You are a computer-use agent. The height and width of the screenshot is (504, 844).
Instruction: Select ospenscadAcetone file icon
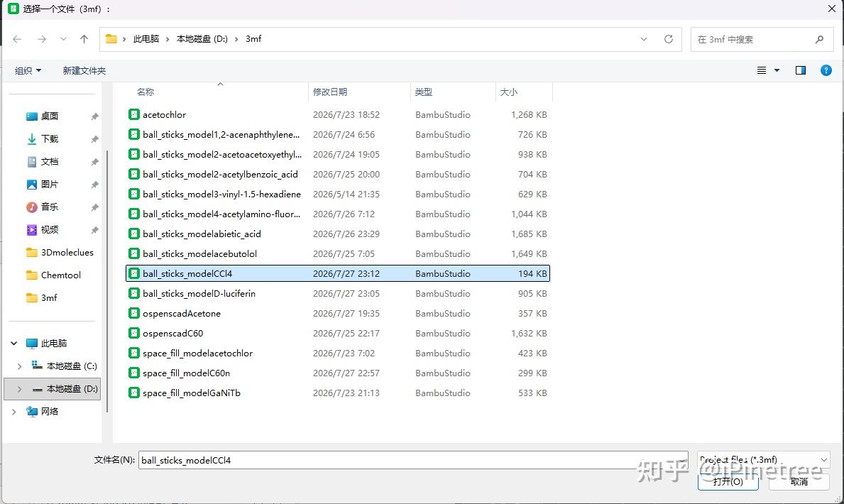tap(134, 313)
